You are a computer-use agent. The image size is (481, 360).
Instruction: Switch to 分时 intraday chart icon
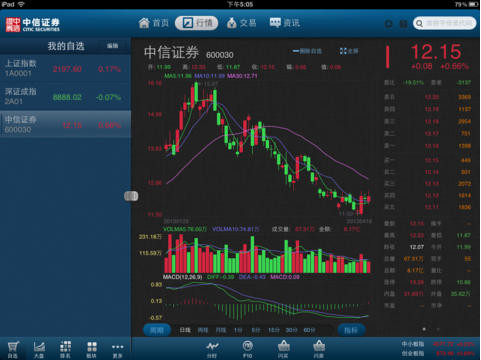pyautogui.click(x=212, y=349)
